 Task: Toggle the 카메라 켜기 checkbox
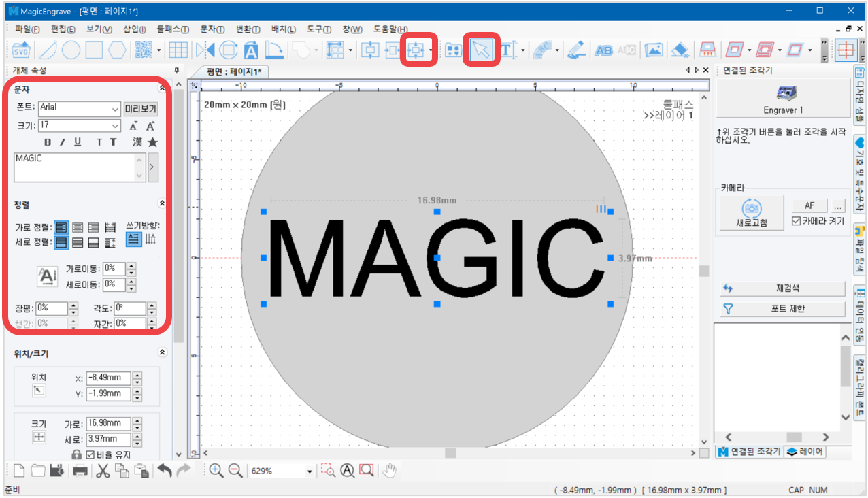797,221
